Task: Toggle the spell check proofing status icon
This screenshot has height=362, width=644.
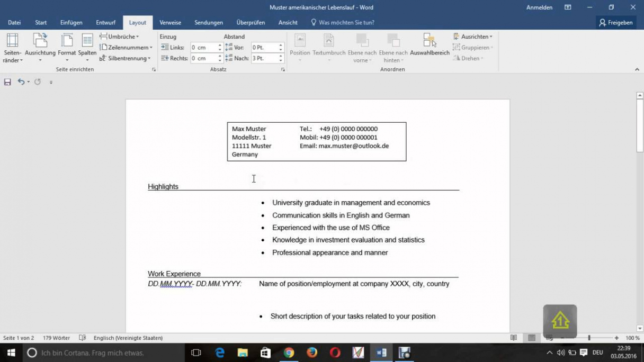Action: (x=83, y=338)
